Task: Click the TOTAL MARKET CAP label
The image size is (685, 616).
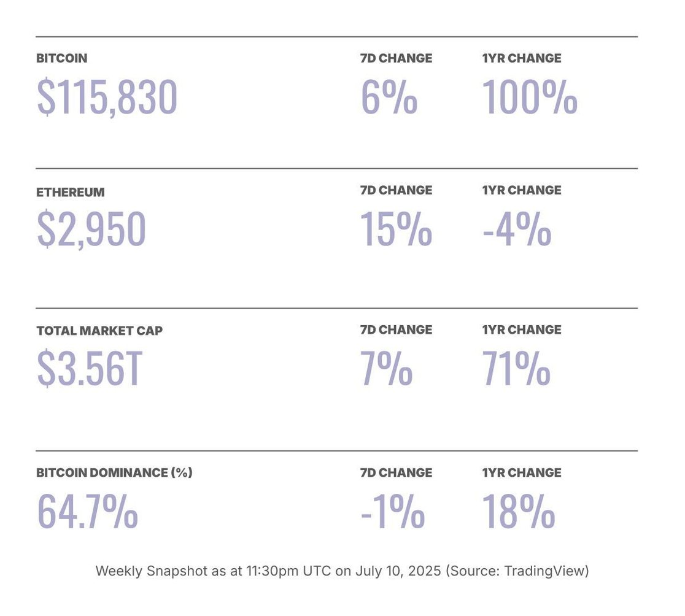Action: point(99,330)
